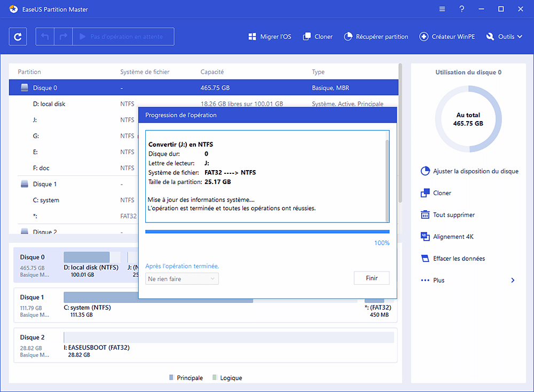Click the Plus three-dots option
Image resolution: width=534 pixels, height=392 pixels.
(x=433, y=281)
